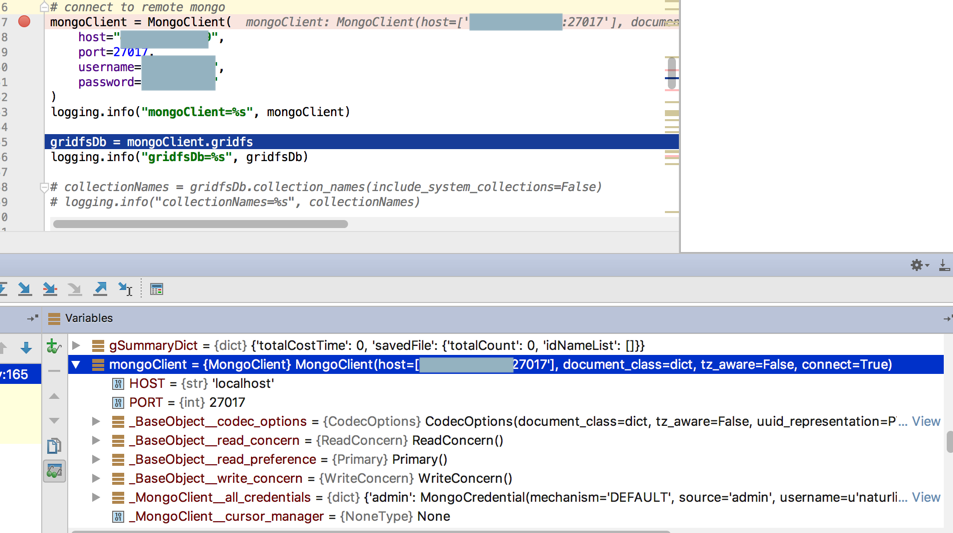Click the Force Step Into icon

click(x=75, y=289)
